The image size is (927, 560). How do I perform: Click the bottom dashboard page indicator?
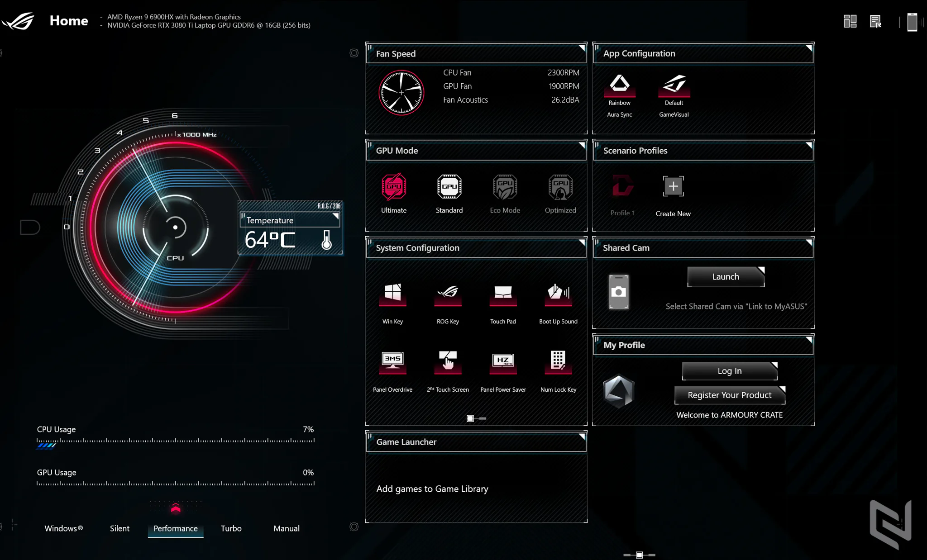click(x=639, y=555)
